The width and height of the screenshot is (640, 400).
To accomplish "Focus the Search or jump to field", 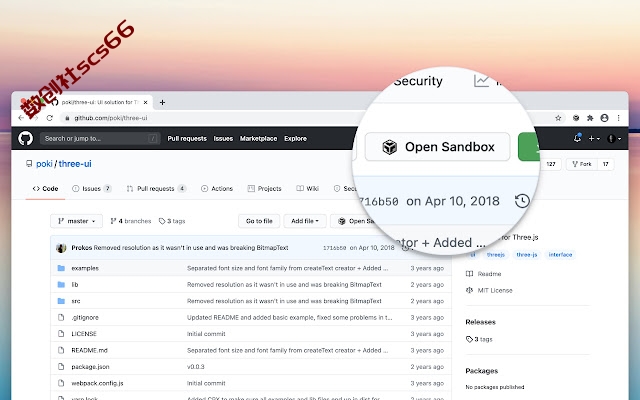I will click(100, 138).
